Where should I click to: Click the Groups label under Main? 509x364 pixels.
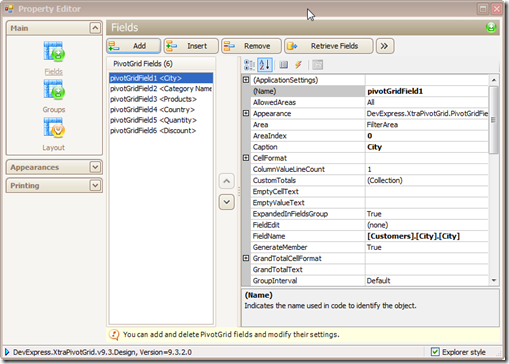pos(54,110)
